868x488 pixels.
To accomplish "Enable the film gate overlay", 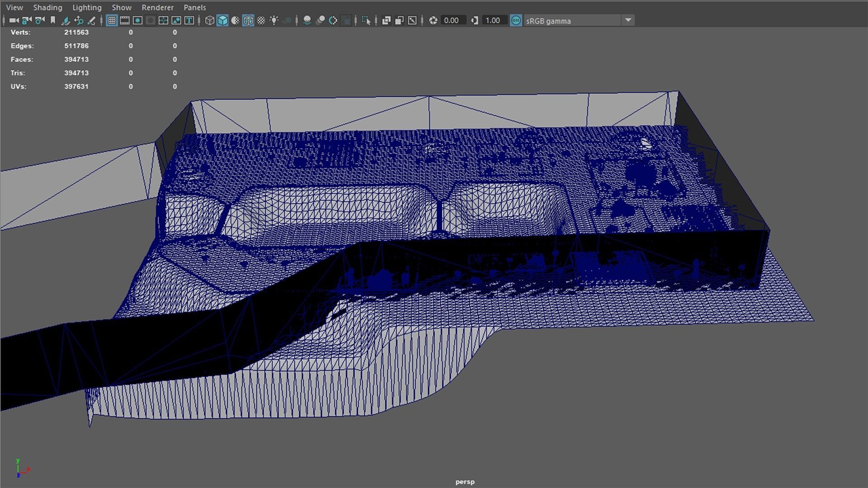I will tap(125, 20).
